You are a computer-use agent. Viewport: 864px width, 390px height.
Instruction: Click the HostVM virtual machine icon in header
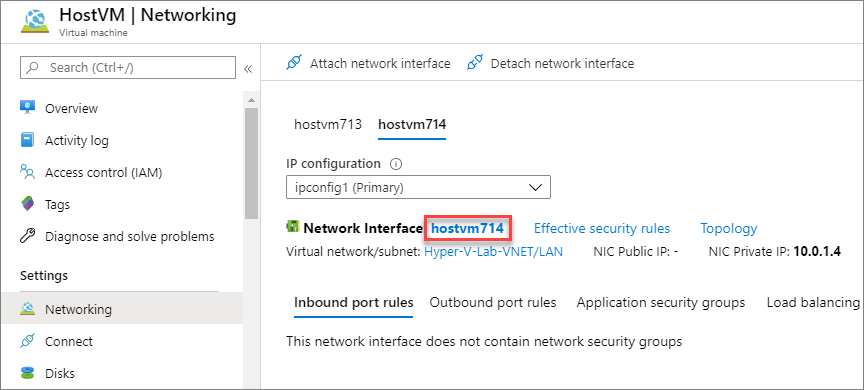[35, 21]
